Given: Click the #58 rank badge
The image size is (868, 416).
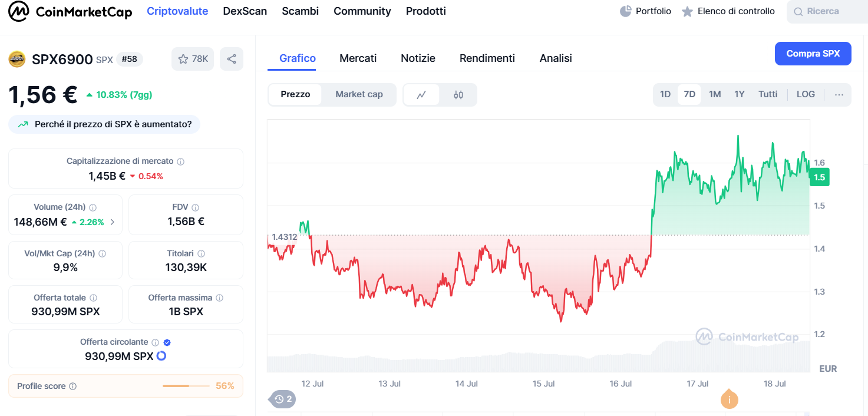Looking at the screenshot, I should click(x=130, y=59).
